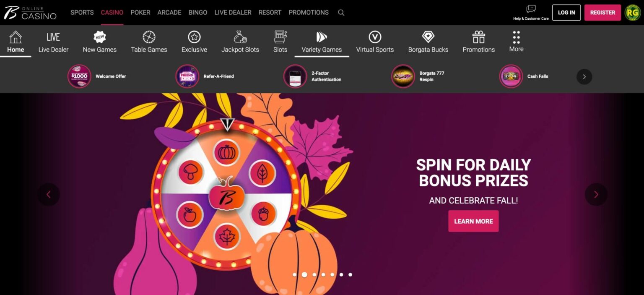644x295 pixels.
Task: Open the Promotions gift box icon
Action: pos(478,37)
